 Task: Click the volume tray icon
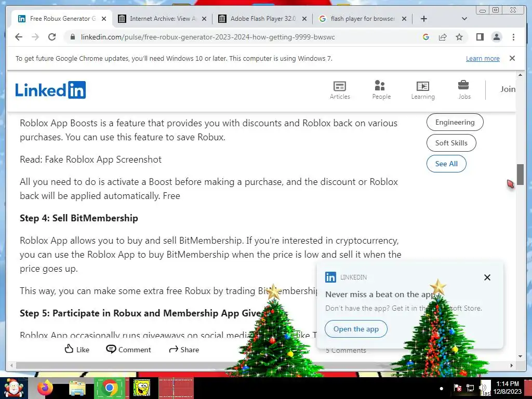click(483, 388)
